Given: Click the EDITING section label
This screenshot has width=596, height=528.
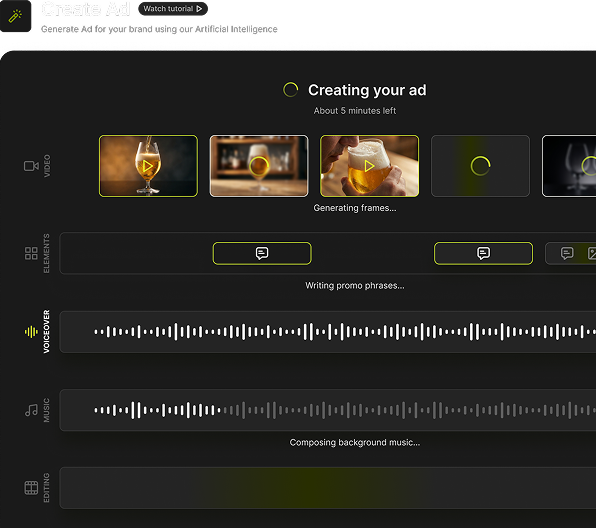Looking at the screenshot, I should [x=46, y=488].
